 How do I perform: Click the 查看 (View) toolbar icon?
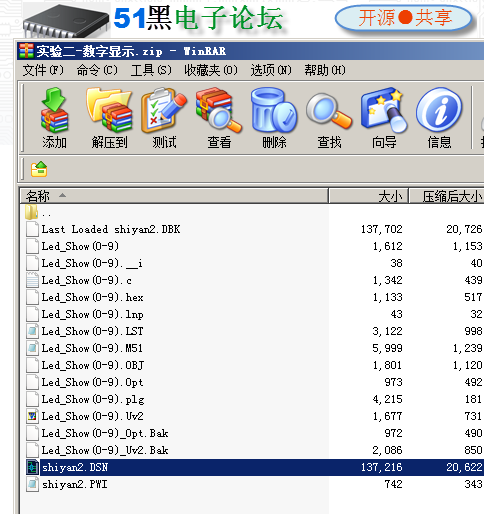[219, 111]
